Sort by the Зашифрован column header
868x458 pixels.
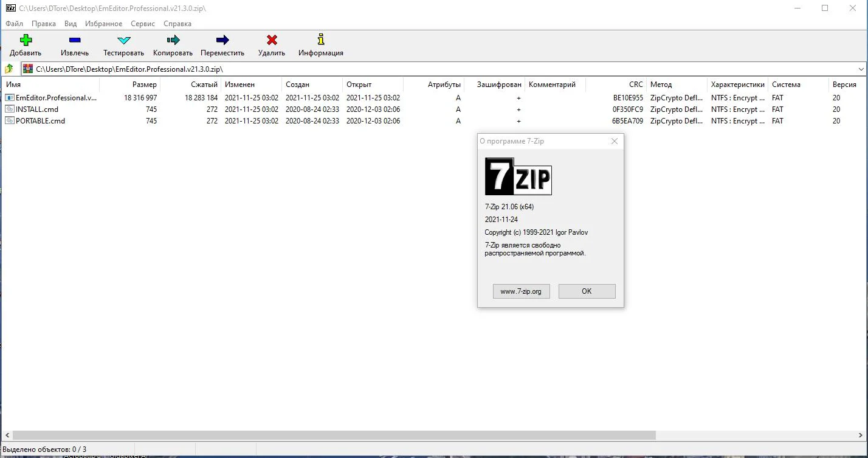coord(495,85)
